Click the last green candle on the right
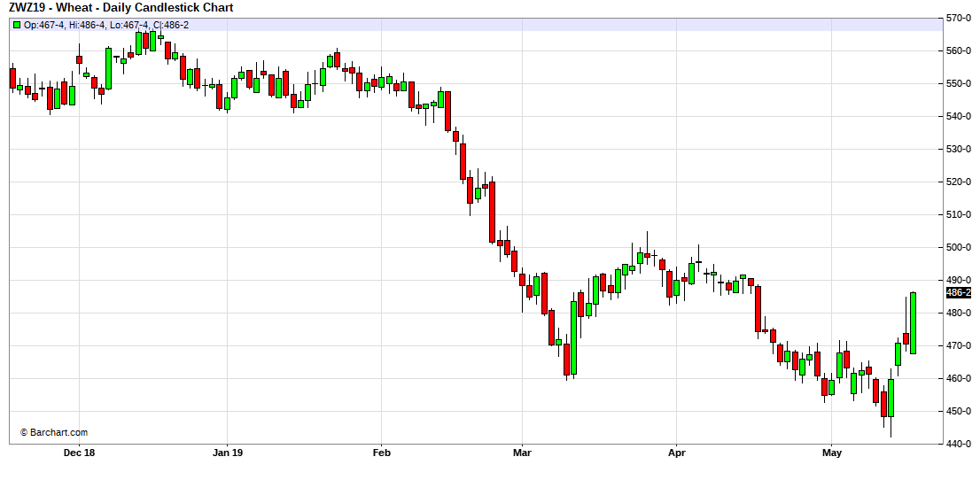The height and width of the screenshot is (480, 980). (913, 323)
